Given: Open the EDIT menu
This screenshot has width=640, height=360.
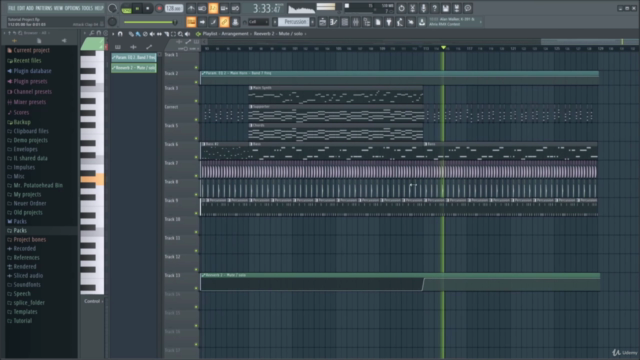Looking at the screenshot, I should tap(21, 8).
